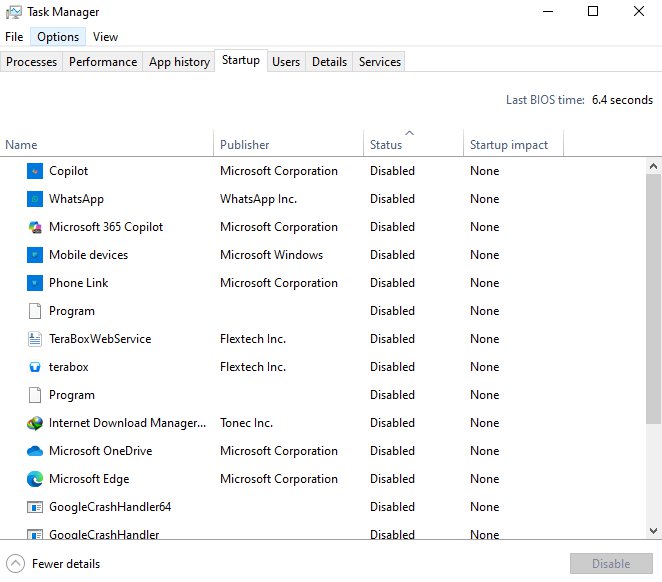Click the Copilot app icon
The image size is (662, 582).
pyautogui.click(x=35, y=171)
